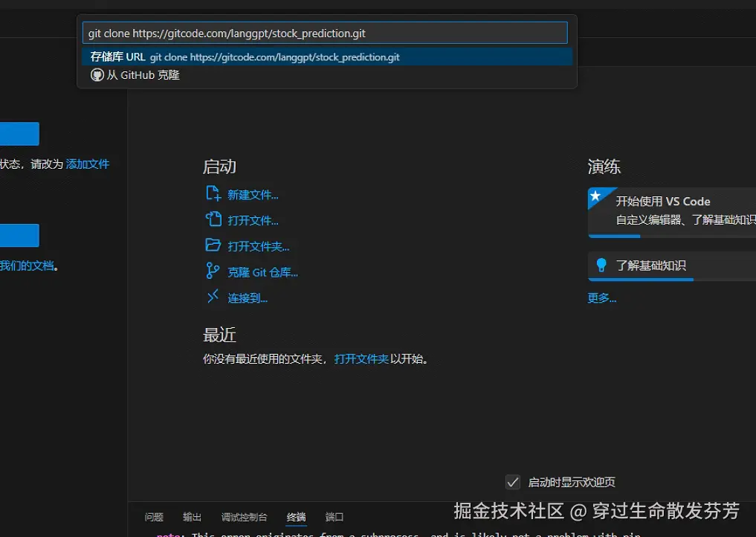
Task: Click the open folder icon
Action: tap(213, 245)
